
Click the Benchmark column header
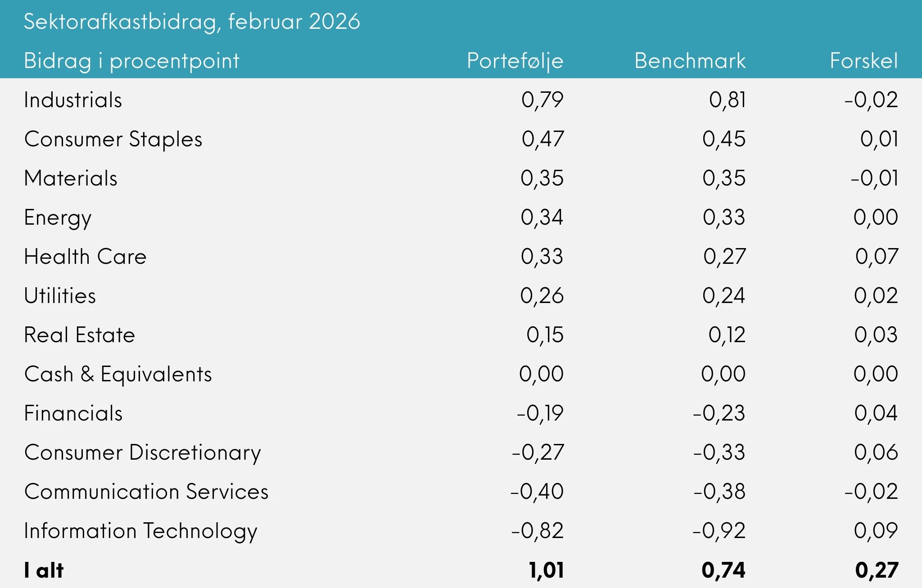coord(690,61)
